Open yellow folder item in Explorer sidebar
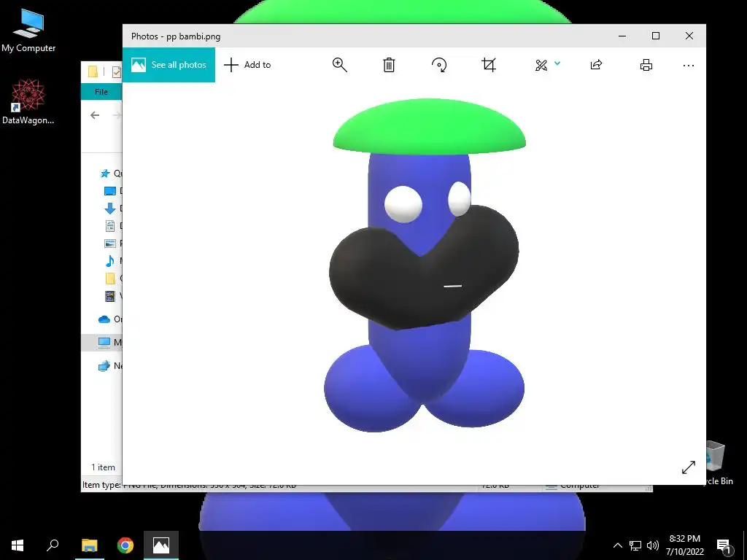Viewport: 747px width, 560px height. click(x=110, y=278)
